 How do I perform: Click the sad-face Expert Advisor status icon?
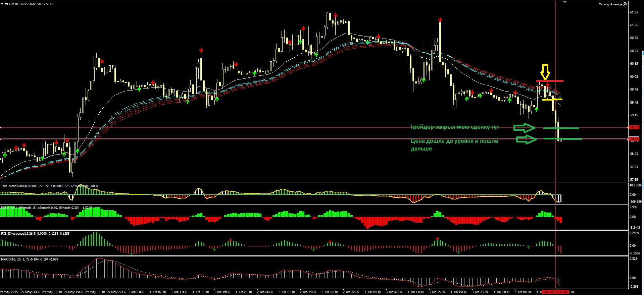pyautogui.click(x=625, y=4)
